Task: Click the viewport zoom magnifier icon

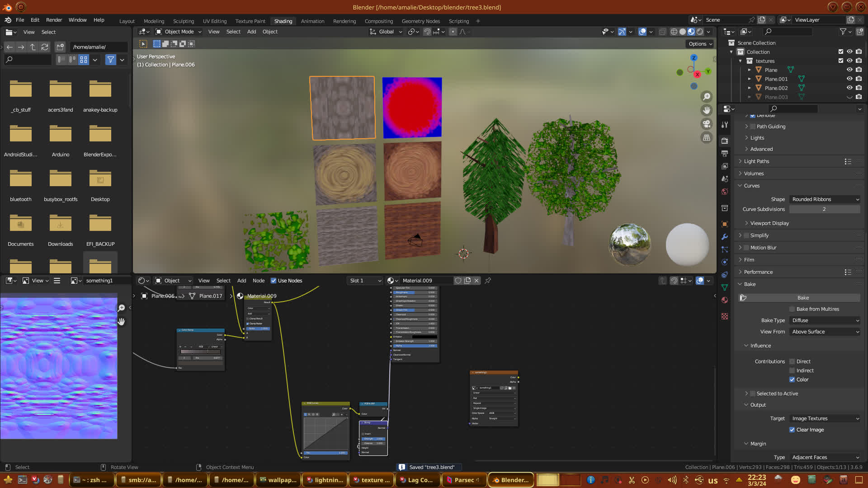Action: point(706,97)
